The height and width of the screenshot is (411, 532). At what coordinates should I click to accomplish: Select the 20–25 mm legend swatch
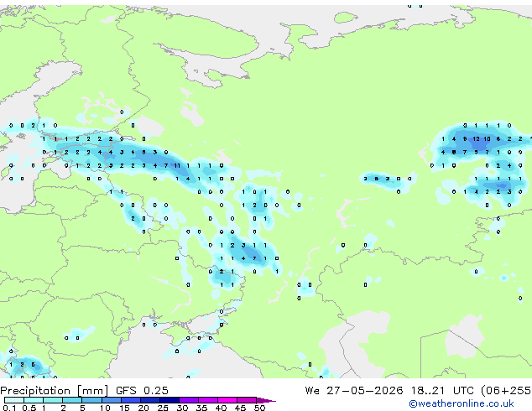pyautogui.click(x=150, y=400)
